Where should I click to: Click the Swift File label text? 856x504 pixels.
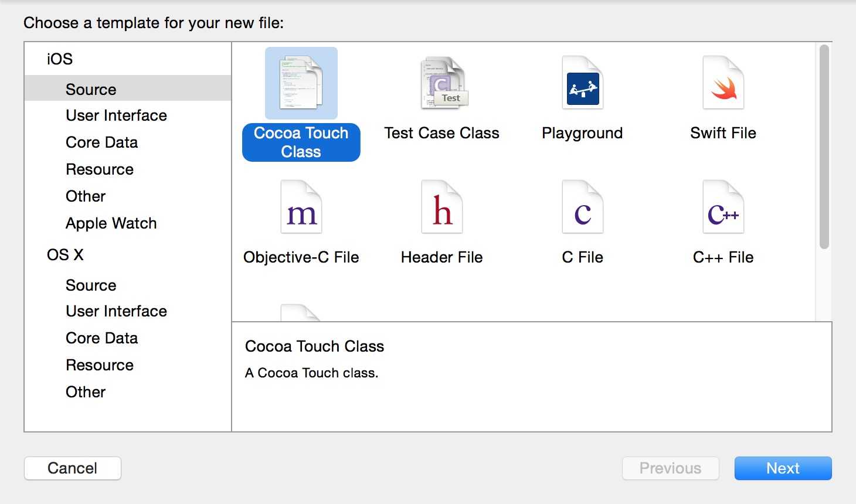coord(723,133)
